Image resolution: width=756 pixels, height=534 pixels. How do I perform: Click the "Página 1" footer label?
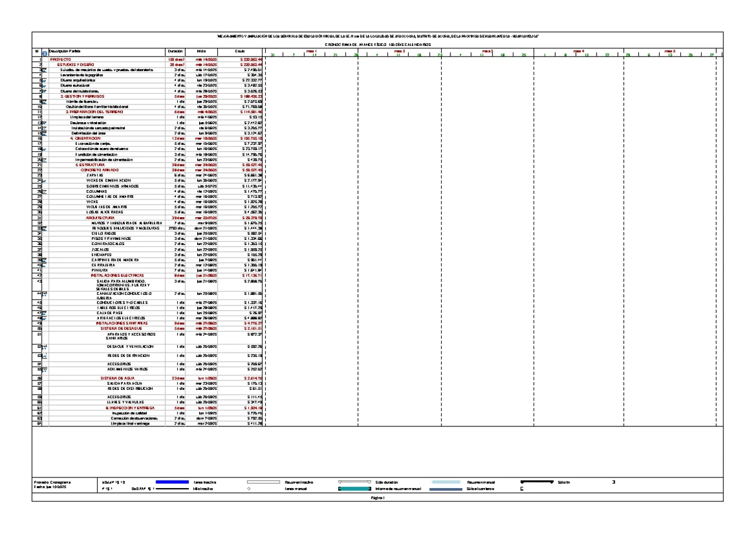point(378,498)
